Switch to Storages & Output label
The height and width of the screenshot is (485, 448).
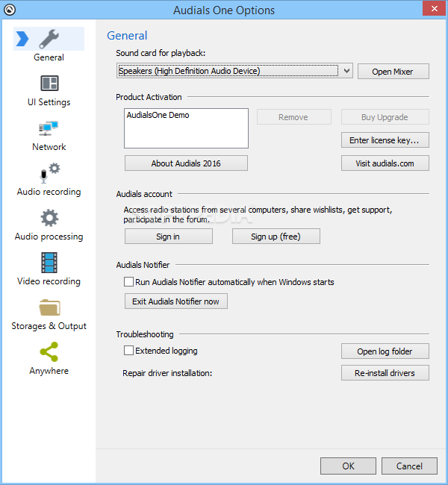point(49,326)
